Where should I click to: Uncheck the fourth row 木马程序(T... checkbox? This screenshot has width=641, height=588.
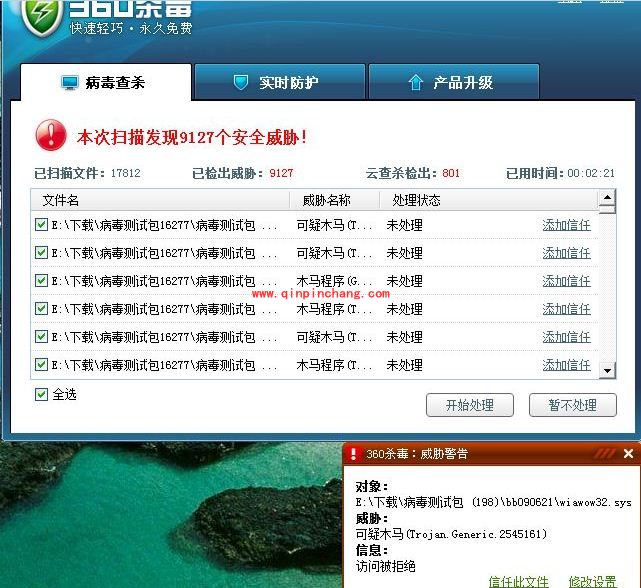[x=41, y=308]
